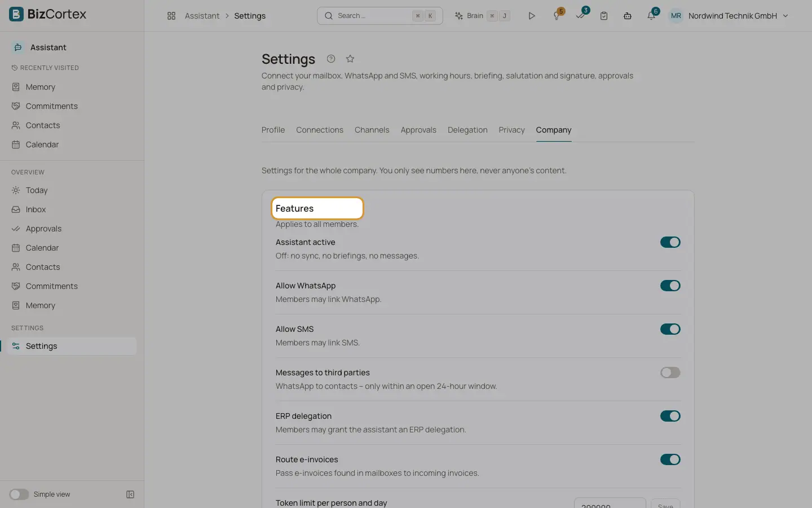Screen dimensions: 812x508
Task: Open the double-check approvals icon with badge 3
Action: pyautogui.click(x=580, y=16)
